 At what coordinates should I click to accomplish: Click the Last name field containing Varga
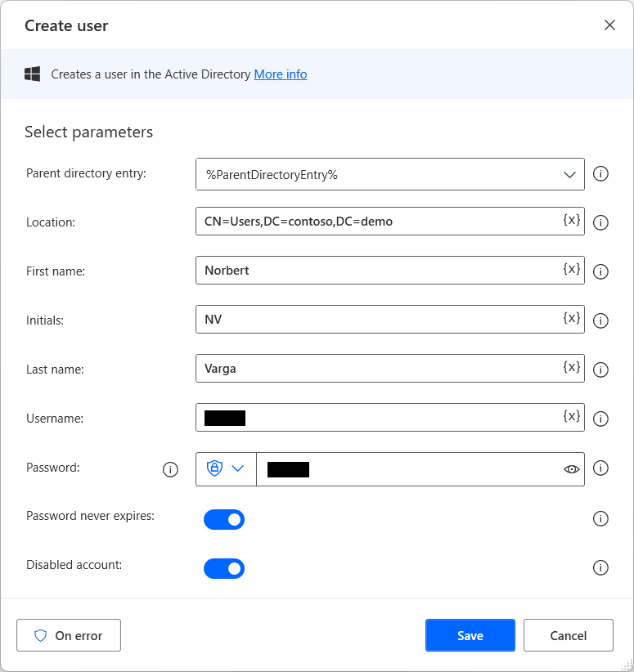point(390,368)
